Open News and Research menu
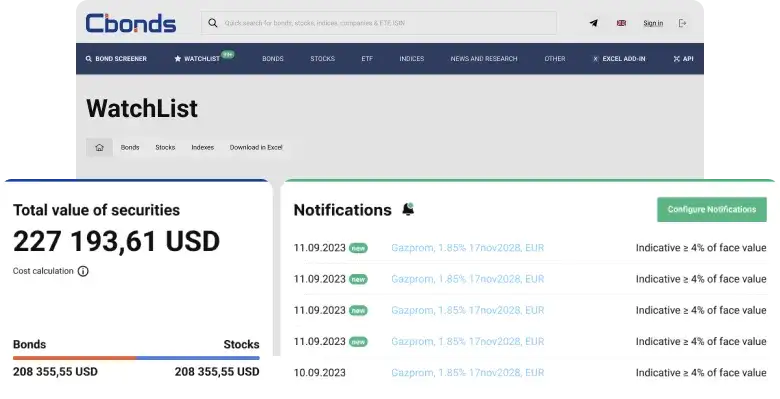 click(484, 59)
